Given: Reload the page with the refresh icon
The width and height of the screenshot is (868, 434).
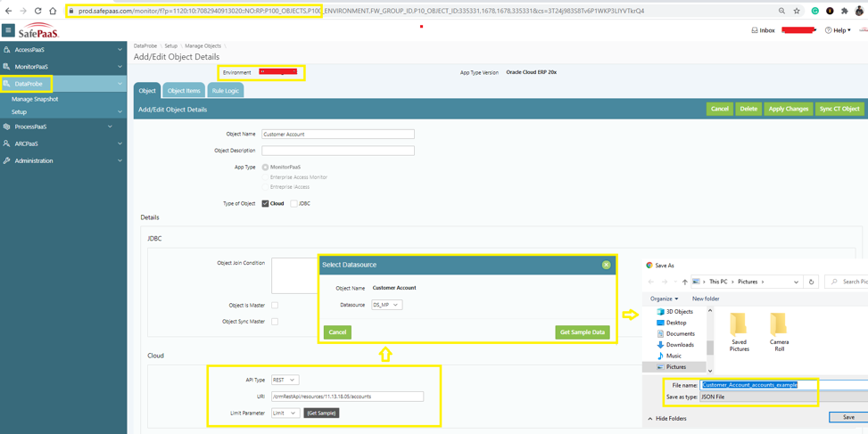Looking at the screenshot, I should tap(38, 11).
